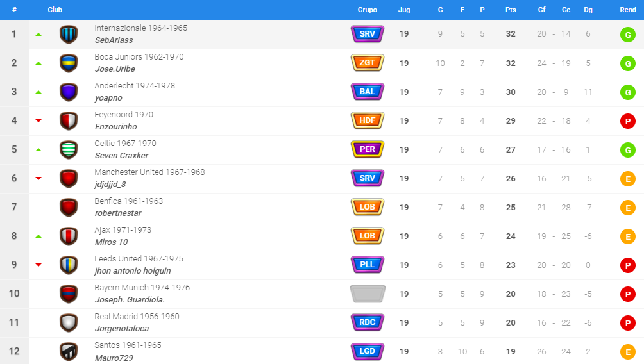Select the Celtic green striped shield icon
The width and height of the screenshot is (644, 364).
(69, 150)
